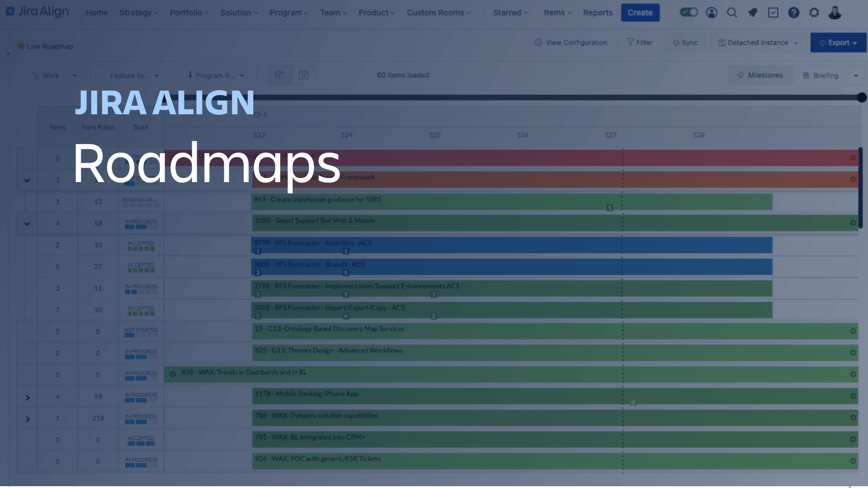868x488 pixels.
Task: Click the Filter icon to filter items
Action: [640, 42]
